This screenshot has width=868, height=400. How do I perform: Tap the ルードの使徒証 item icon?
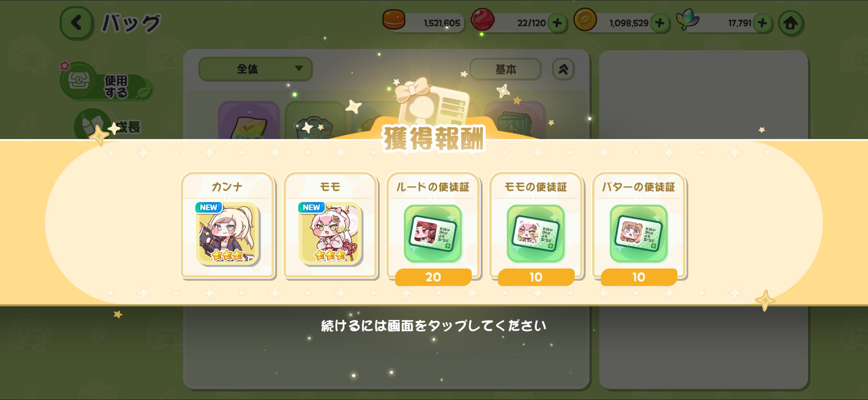coord(433,233)
